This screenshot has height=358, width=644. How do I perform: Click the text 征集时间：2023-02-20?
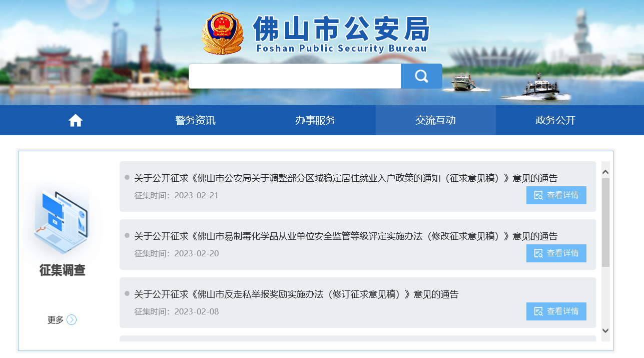(x=177, y=253)
